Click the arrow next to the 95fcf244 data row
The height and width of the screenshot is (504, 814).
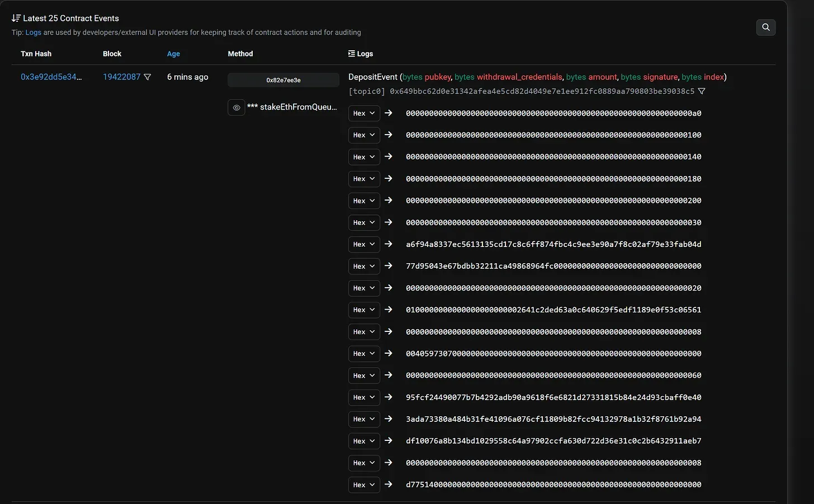coord(389,397)
